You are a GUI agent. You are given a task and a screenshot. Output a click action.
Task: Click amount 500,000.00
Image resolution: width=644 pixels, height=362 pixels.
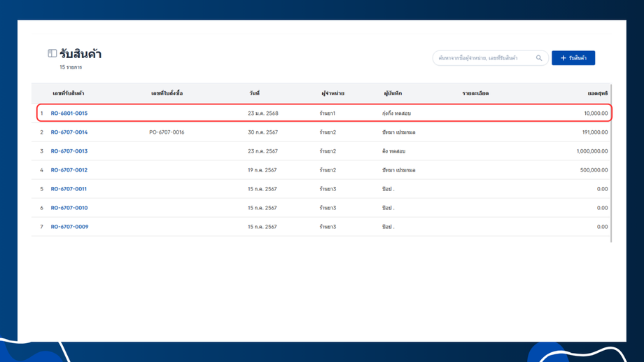coord(594,170)
